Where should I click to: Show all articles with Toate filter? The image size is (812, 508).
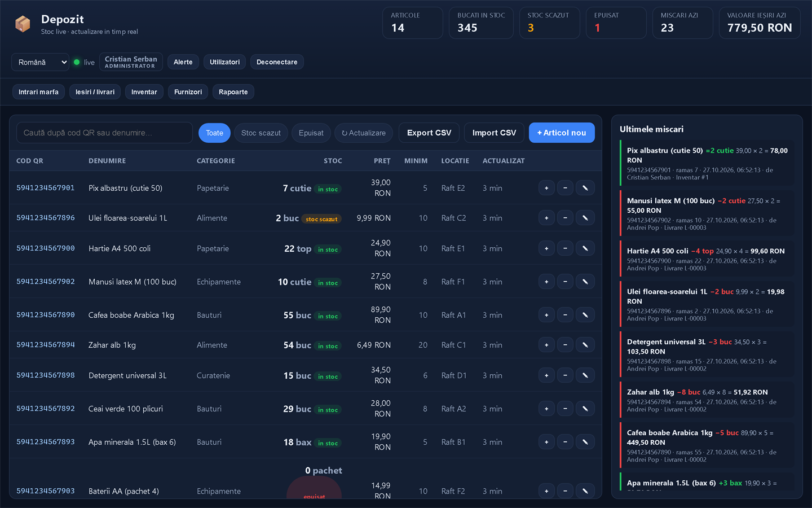(214, 133)
